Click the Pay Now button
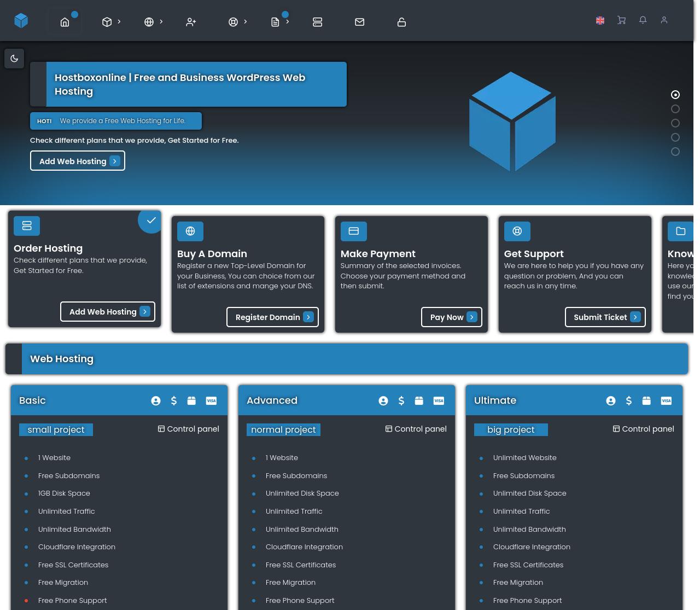 [452, 317]
